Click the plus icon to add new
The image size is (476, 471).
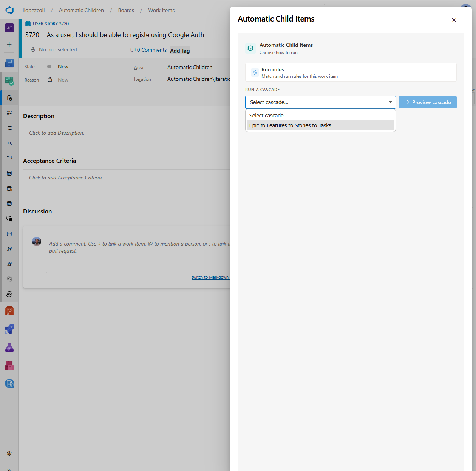pos(9,45)
